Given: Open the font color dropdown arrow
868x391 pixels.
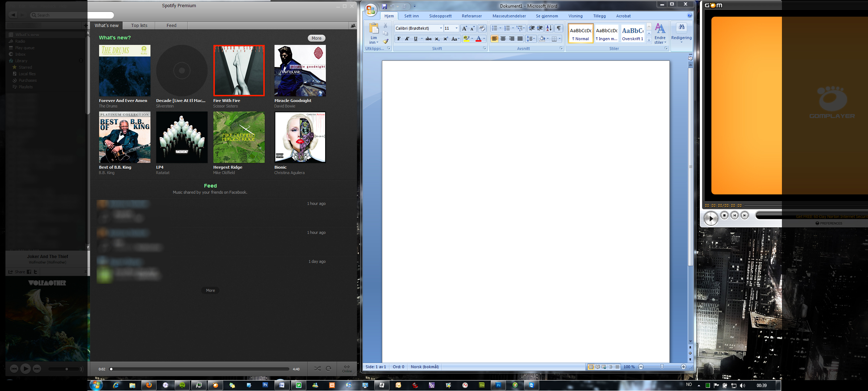Looking at the screenshot, I should 484,39.
